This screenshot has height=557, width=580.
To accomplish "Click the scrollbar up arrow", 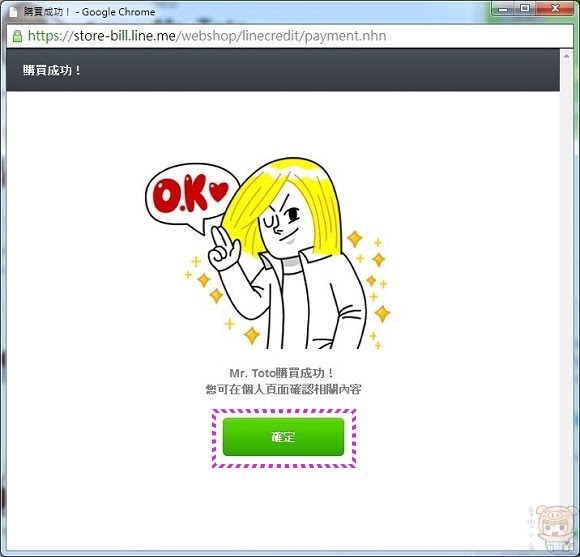I will click(566, 56).
